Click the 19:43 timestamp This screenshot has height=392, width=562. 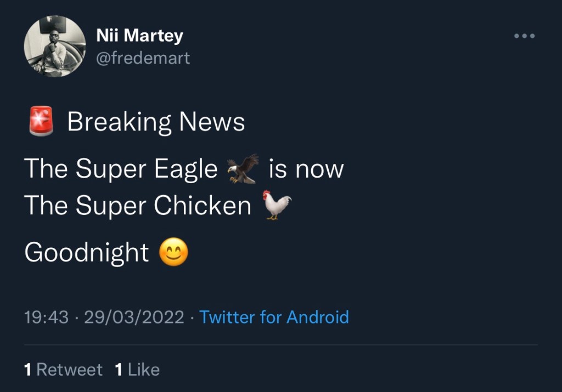(x=47, y=317)
